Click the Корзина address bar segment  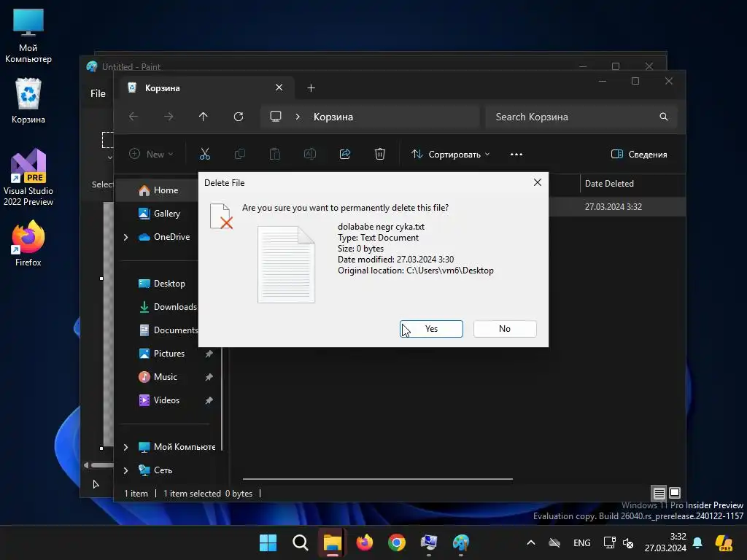tap(333, 117)
